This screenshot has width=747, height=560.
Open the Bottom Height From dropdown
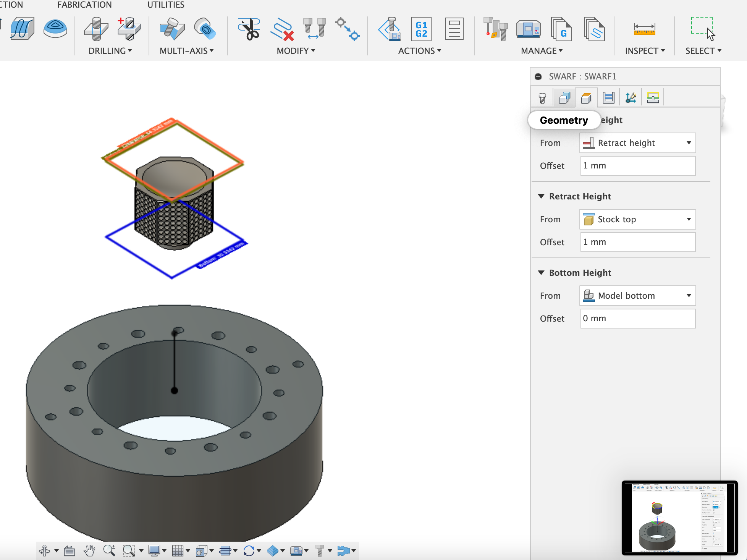coord(637,295)
